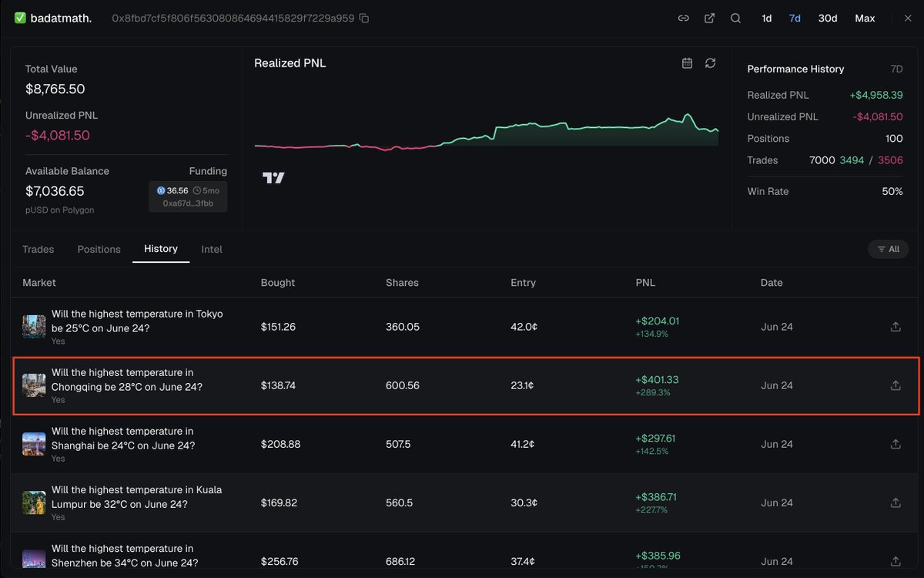Open profile in external window icon

(x=709, y=18)
